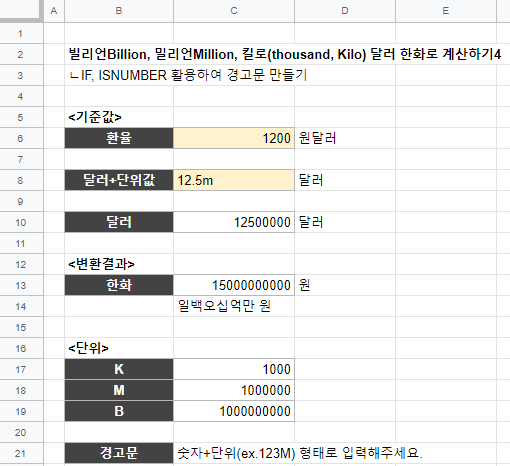Screen dimensions: 510x466
Task: Select row 1 header
Action: tap(21, 33)
